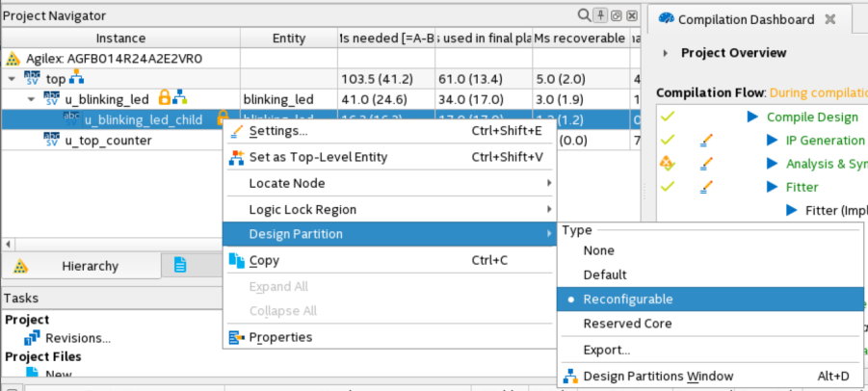Click the play icon beside Compile Design

click(x=753, y=117)
